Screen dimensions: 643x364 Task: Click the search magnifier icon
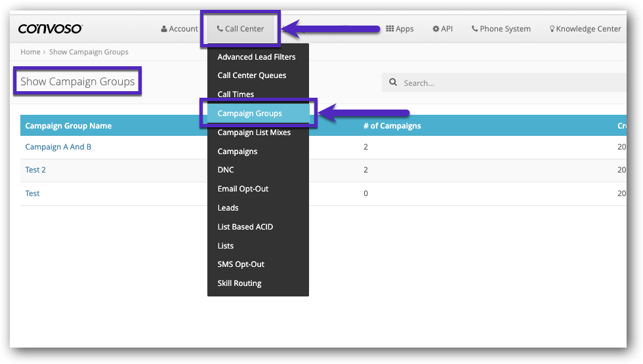[x=393, y=83]
